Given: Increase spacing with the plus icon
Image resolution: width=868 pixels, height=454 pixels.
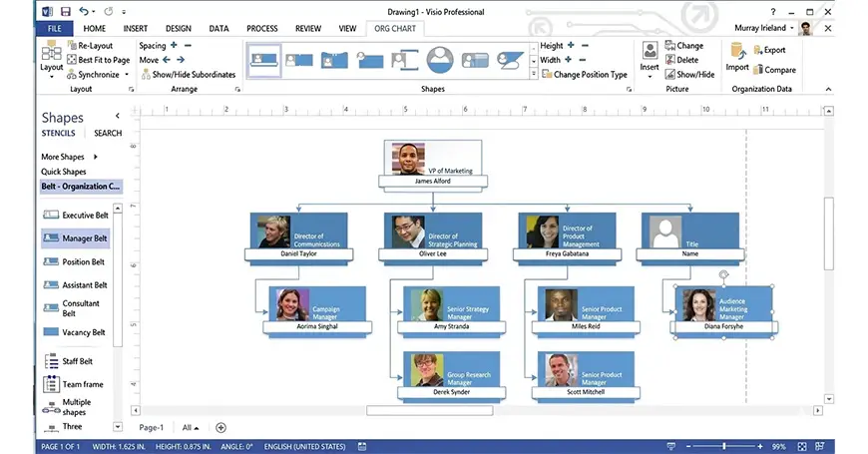Looking at the screenshot, I should [x=174, y=46].
